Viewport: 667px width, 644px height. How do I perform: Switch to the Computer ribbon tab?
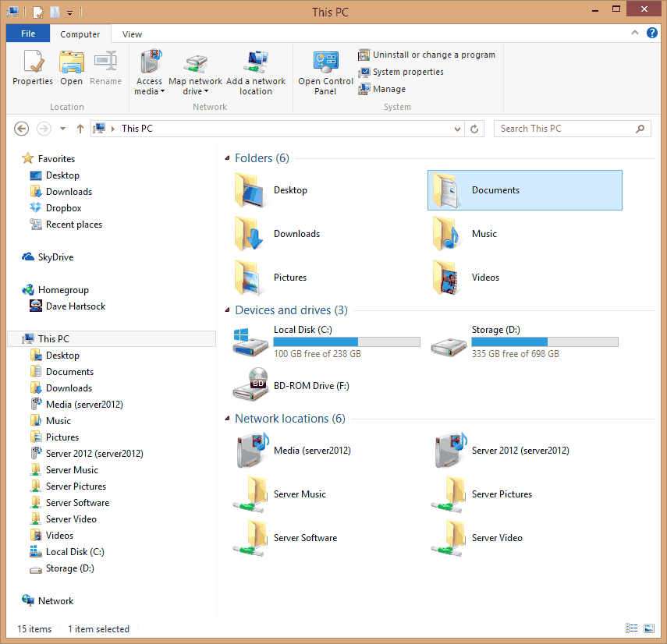80,34
